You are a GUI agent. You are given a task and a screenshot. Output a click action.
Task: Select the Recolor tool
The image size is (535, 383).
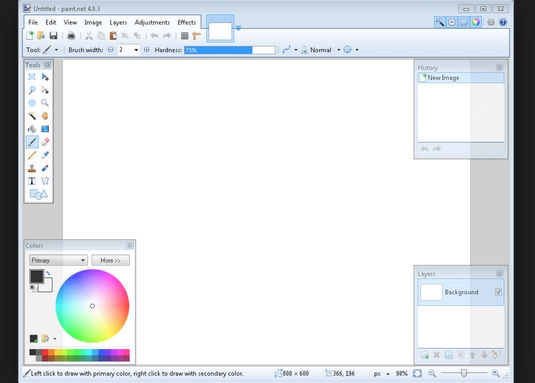click(x=45, y=168)
